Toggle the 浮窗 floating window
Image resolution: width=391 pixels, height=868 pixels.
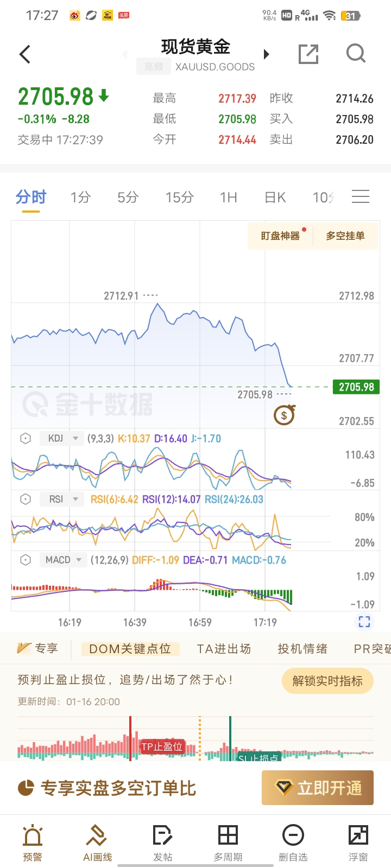(358, 842)
